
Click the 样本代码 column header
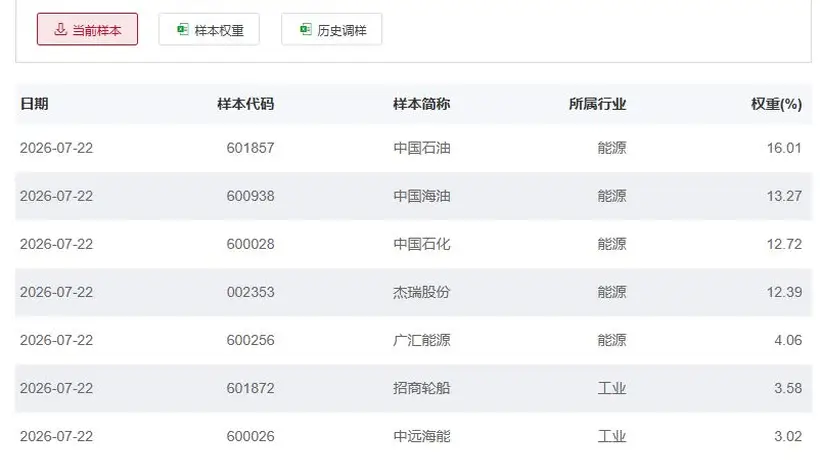tap(246, 104)
